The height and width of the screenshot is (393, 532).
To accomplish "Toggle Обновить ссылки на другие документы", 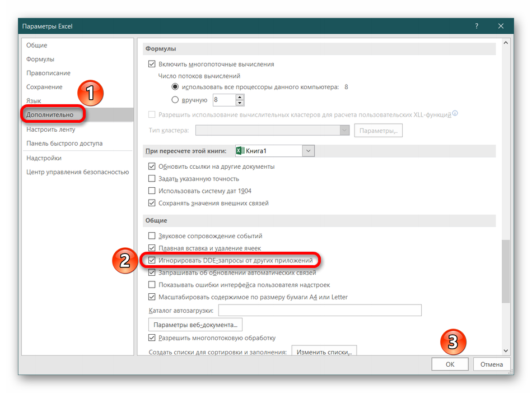I will point(152,167).
